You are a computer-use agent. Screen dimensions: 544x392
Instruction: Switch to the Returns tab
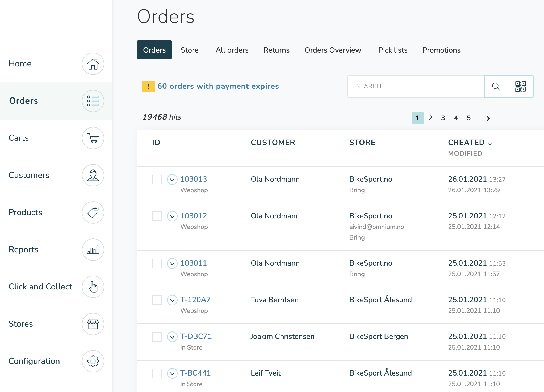[x=276, y=50]
